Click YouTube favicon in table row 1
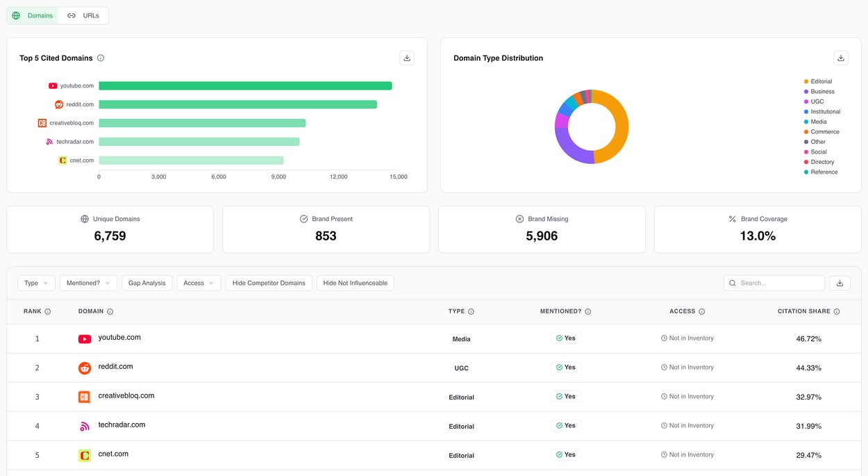This screenshot has width=868, height=476. coord(85,339)
